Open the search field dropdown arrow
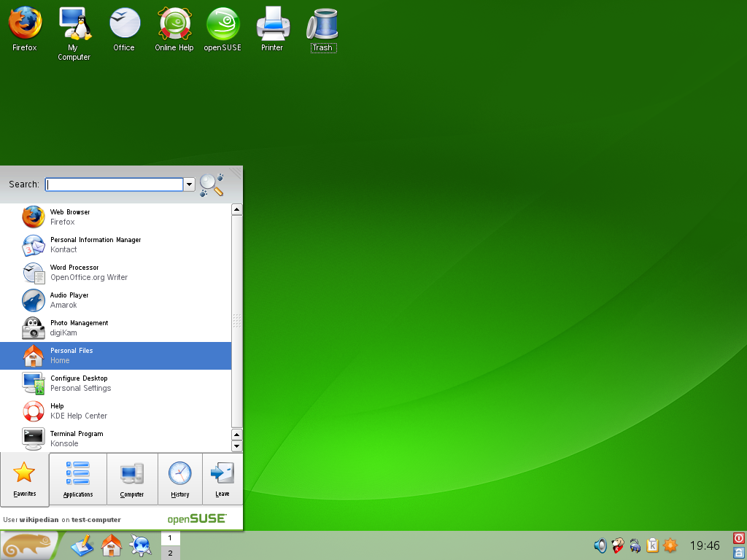This screenshot has width=747, height=560. click(189, 184)
